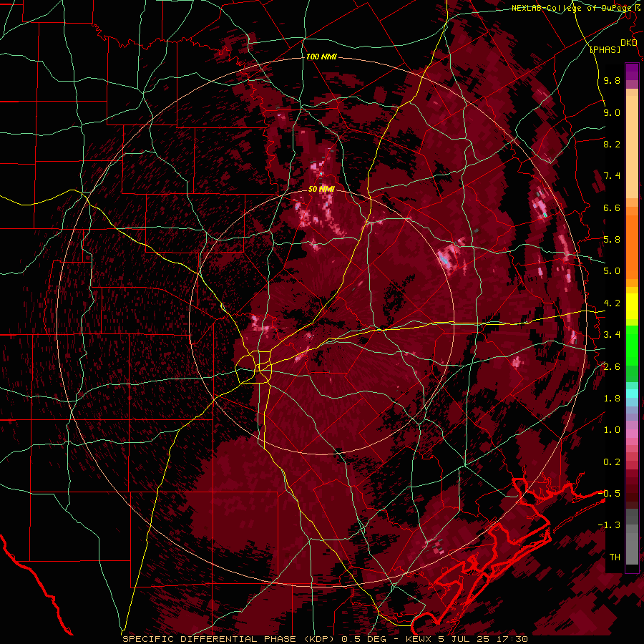The height and width of the screenshot is (644, 644).
Task: Pick the cyan color bar segment
Action: tap(632, 394)
